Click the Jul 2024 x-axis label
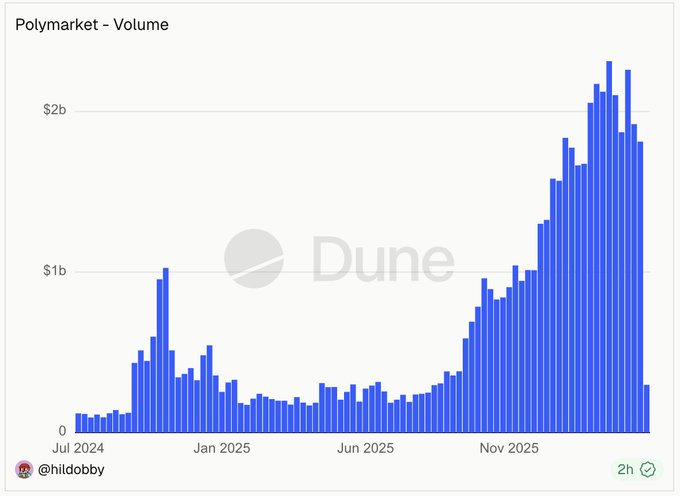Image resolution: width=680 pixels, height=496 pixels. [78, 448]
